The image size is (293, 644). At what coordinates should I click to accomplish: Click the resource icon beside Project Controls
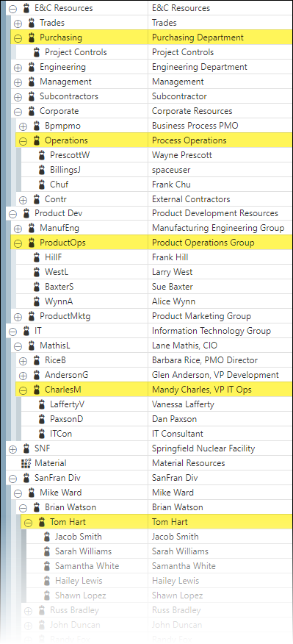37,52
